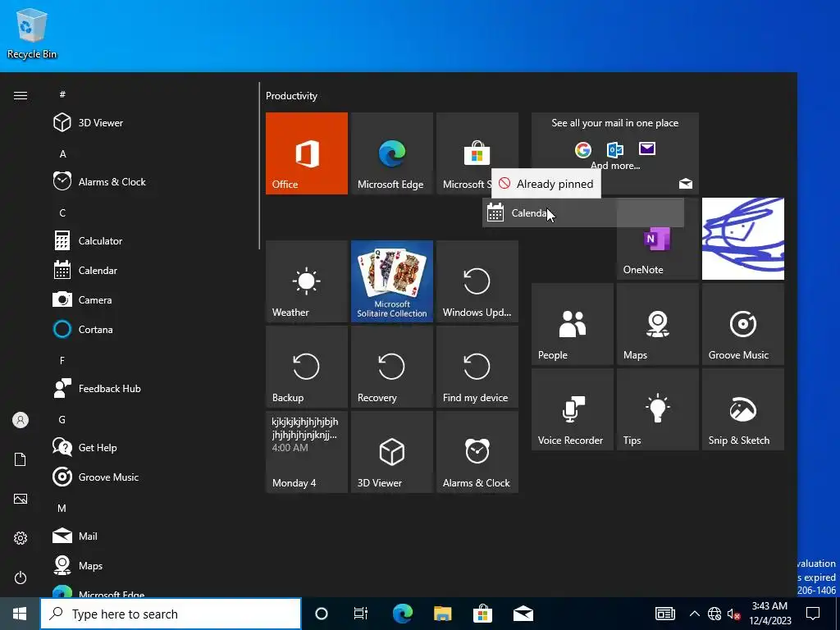The height and width of the screenshot is (630, 840).
Task: Select the Recycle Bin desktop icon
Action: (32, 34)
